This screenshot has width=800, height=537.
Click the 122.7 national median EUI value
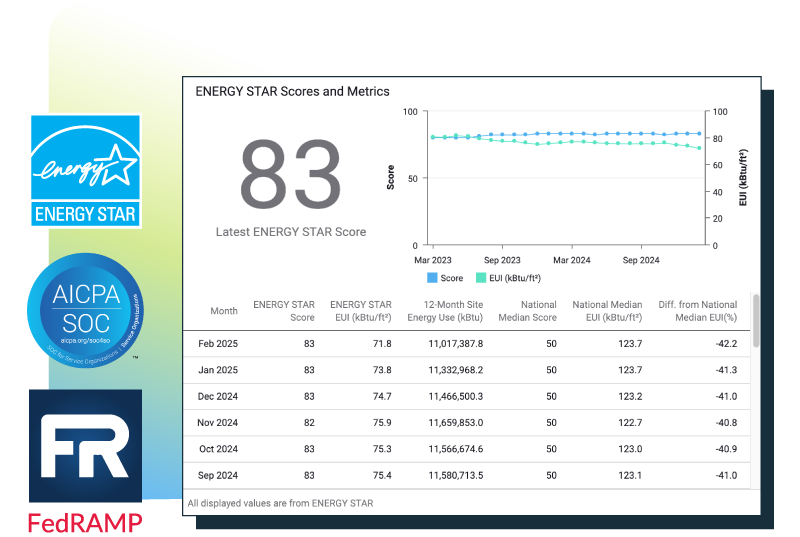(630, 423)
